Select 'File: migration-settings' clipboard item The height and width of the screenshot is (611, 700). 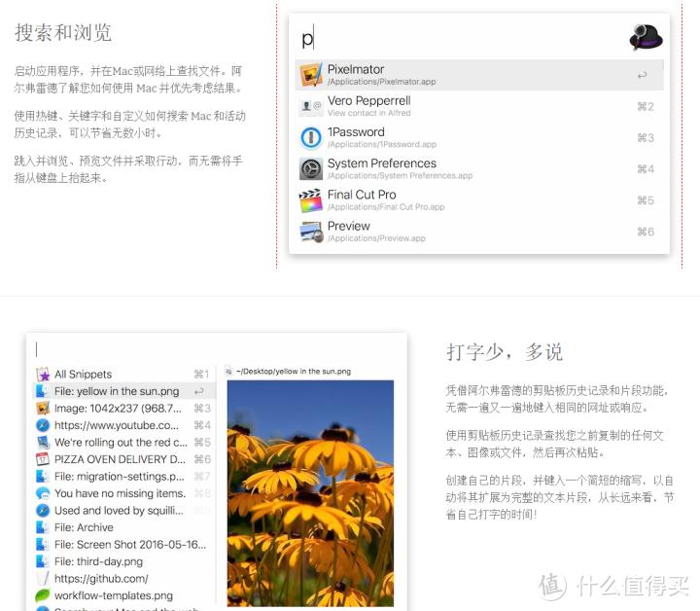[119, 476]
